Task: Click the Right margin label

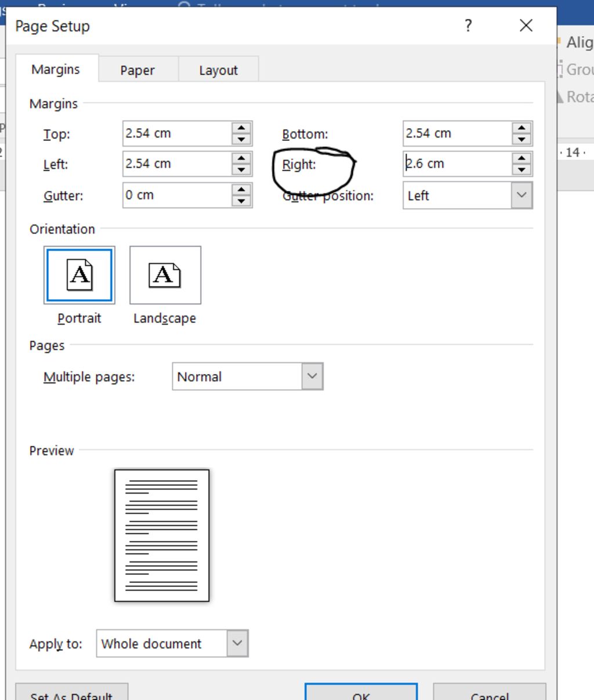Action: pyautogui.click(x=299, y=165)
